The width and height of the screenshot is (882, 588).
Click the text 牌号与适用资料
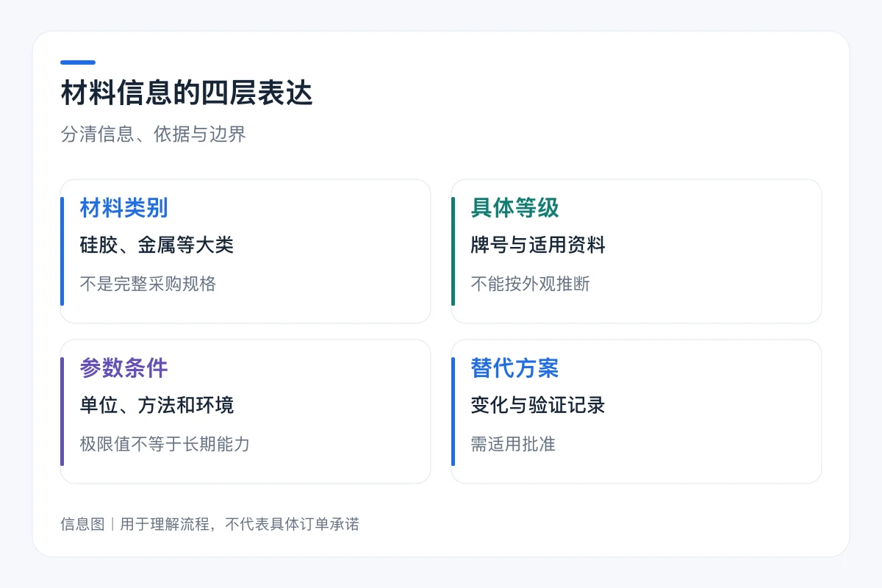(x=538, y=245)
